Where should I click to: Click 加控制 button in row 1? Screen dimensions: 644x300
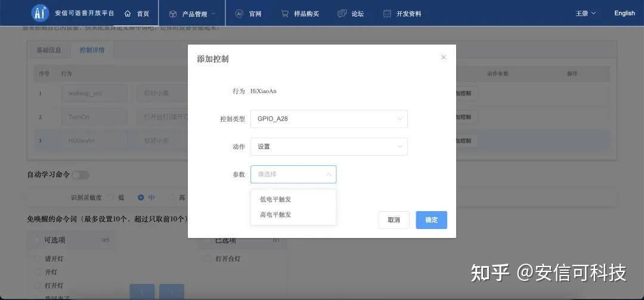tap(466, 94)
